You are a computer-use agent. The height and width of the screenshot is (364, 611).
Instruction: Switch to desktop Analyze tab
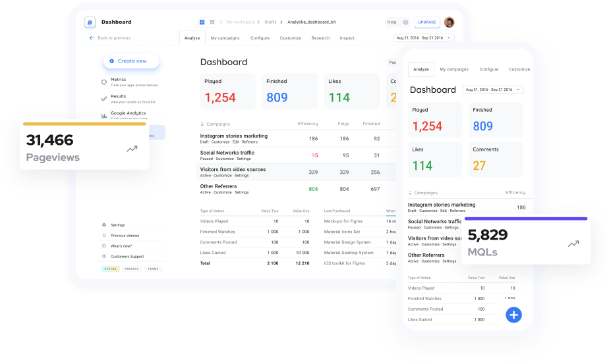pyautogui.click(x=192, y=38)
